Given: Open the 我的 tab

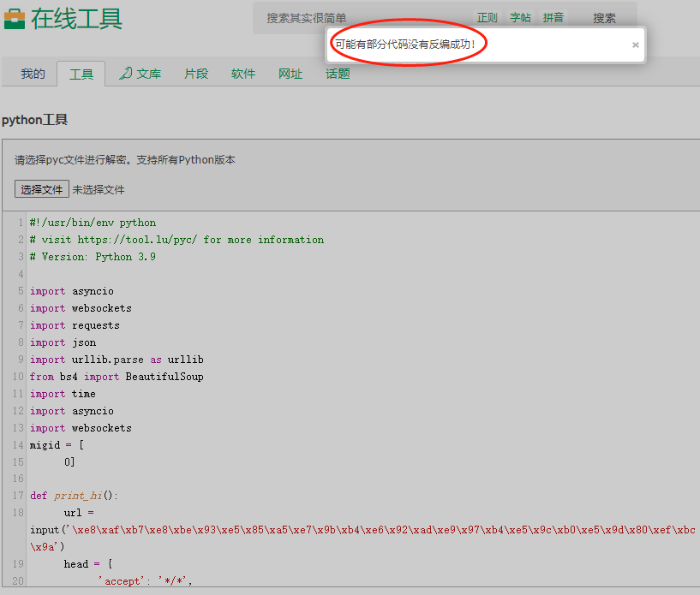Looking at the screenshot, I should tap(33, 74).
